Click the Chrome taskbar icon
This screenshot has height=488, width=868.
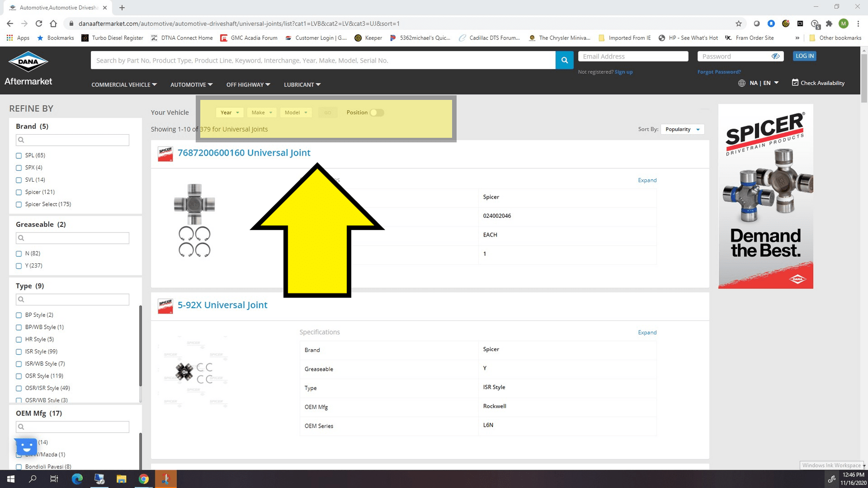[x=143, y=479]
